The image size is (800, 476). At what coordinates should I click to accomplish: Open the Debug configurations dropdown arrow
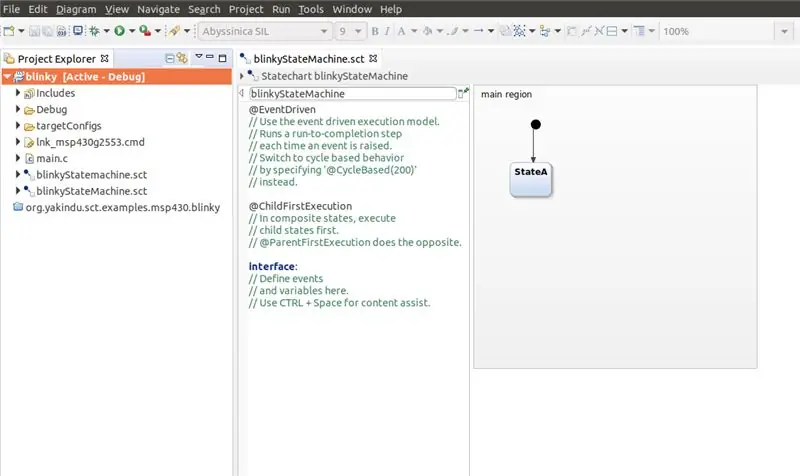point(107,31)
